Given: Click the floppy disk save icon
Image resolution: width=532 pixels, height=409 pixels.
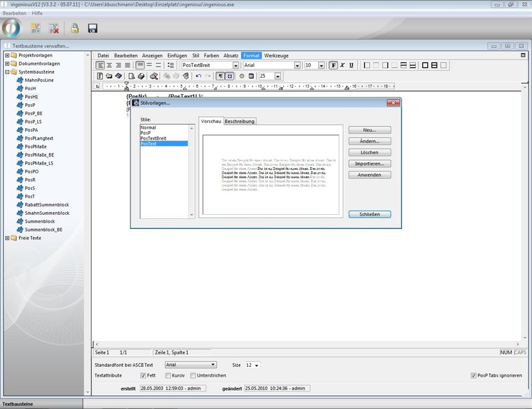Looking at the screenshot, I should [x=92, y=28].
